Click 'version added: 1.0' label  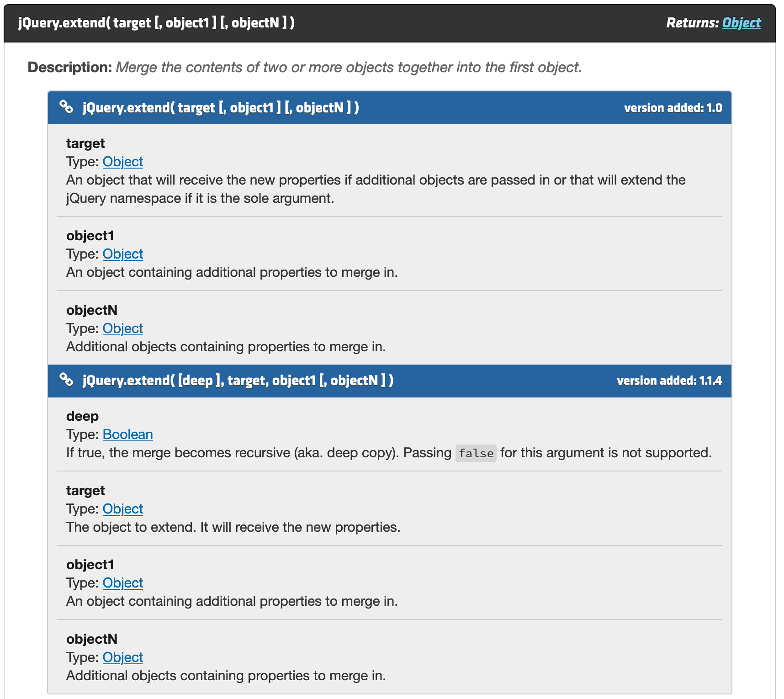(x=673, y=108)
